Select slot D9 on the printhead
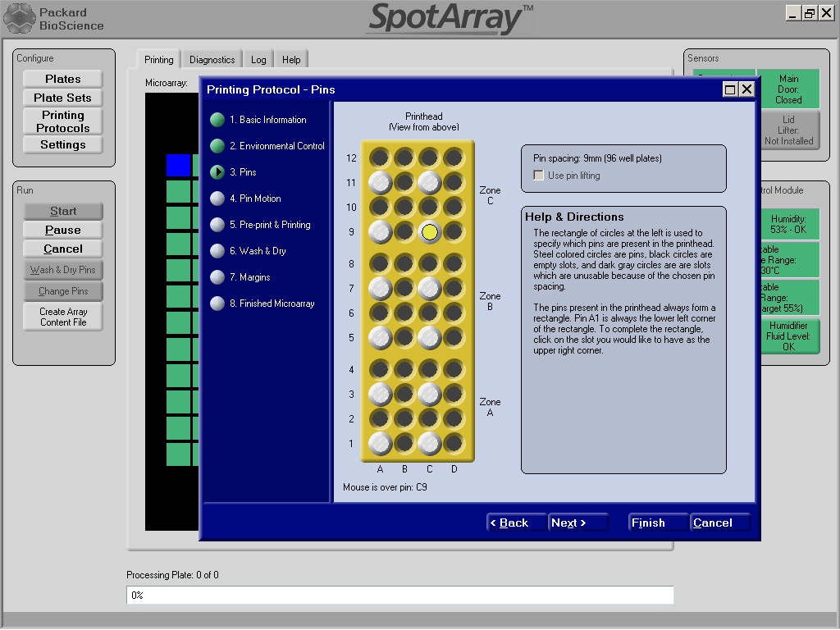The height and width of the screenshot is (630, 840). tap(454, 232)
